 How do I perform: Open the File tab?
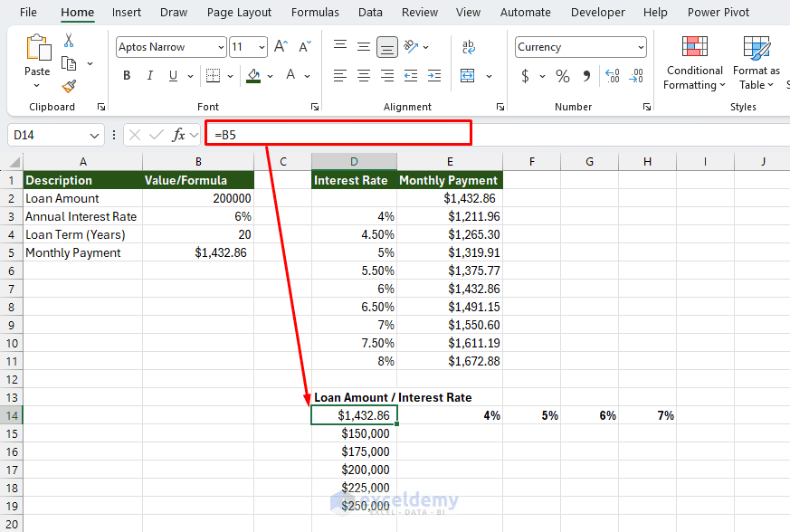[28, 12]
